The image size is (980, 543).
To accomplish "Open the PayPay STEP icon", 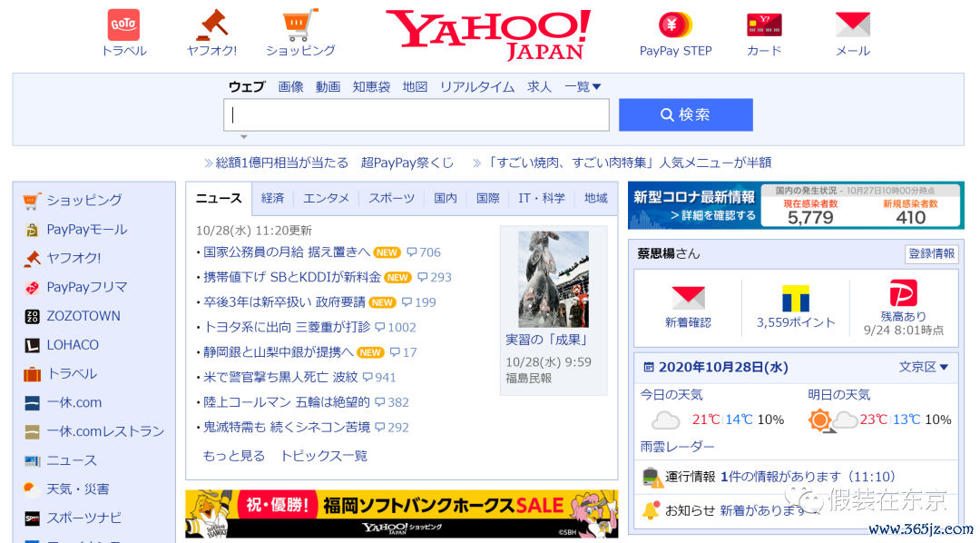I will [x=676, y=25].
